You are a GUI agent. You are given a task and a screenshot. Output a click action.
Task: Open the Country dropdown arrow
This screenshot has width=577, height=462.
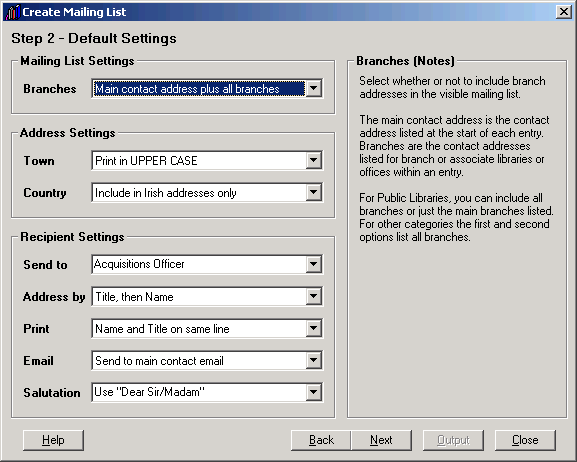click(314, 192)
